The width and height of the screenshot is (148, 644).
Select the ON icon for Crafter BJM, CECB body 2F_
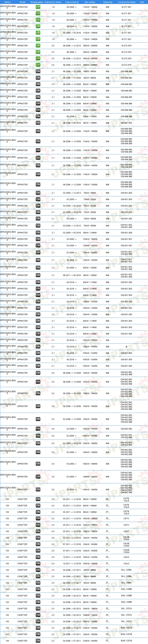(38, 641)
